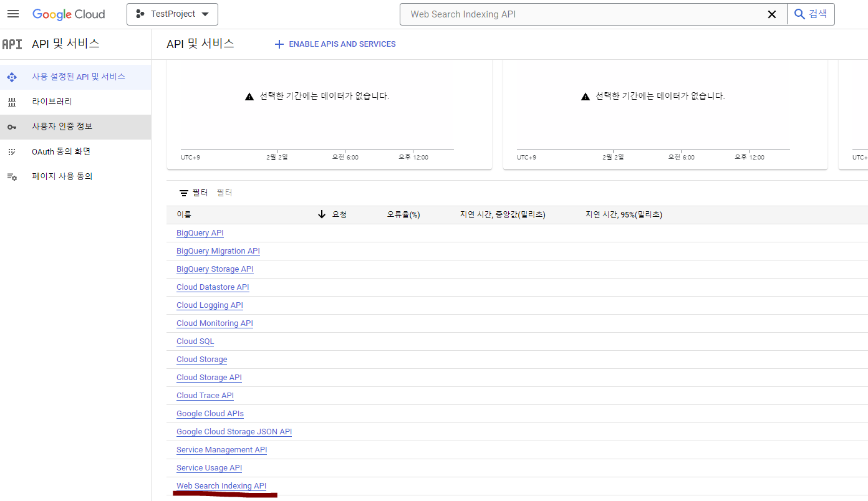This screenshot has height=501, width=868.
Task: Sort by the 이름 column header
Action: 184,214
